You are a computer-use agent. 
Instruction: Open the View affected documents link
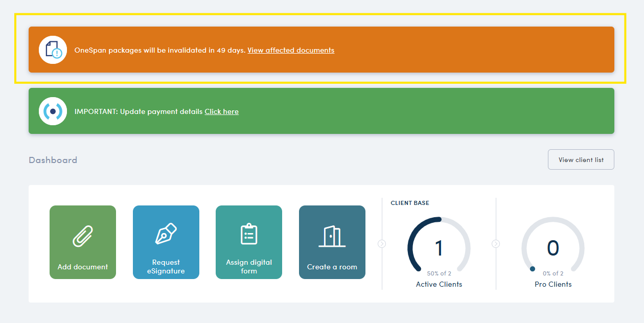click(291, 50)
